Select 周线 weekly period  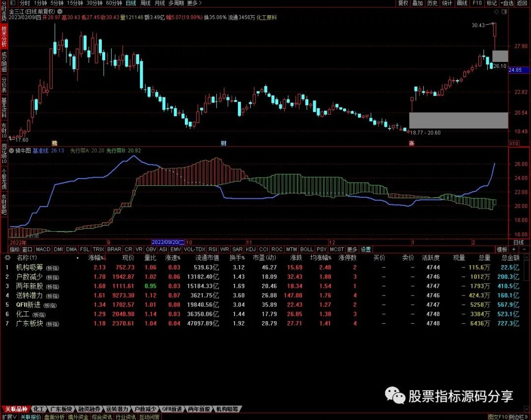(x=145, y=3)
